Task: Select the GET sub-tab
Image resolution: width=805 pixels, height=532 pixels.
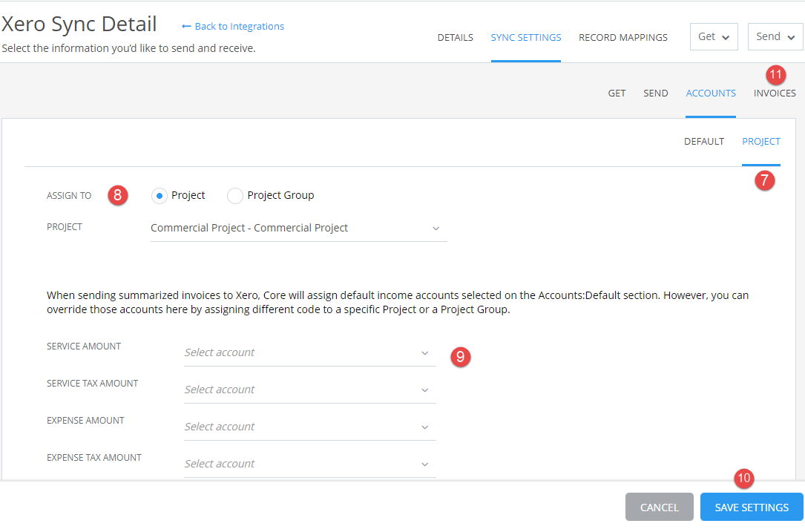Action: tap(617, 93)
